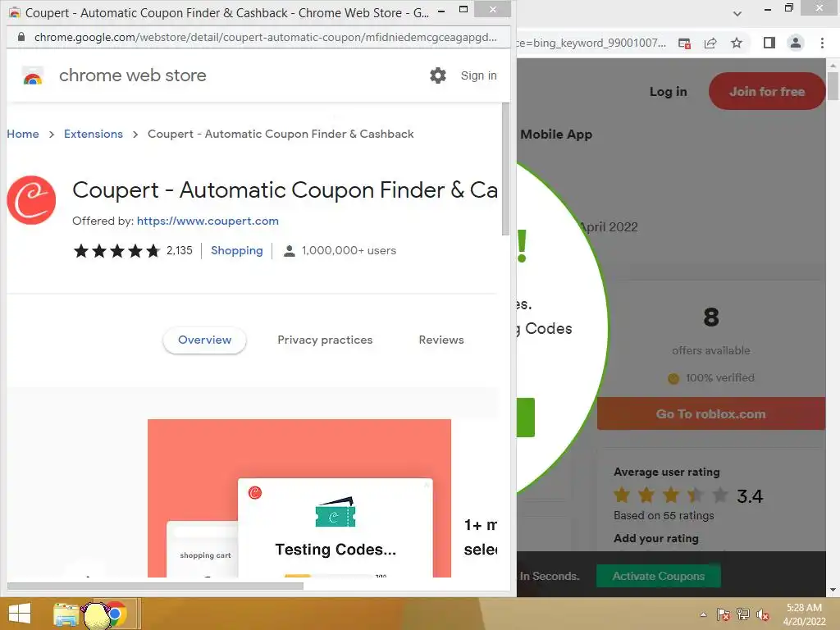
Task: Click Join for free button
Action: (x=767, y=92)
